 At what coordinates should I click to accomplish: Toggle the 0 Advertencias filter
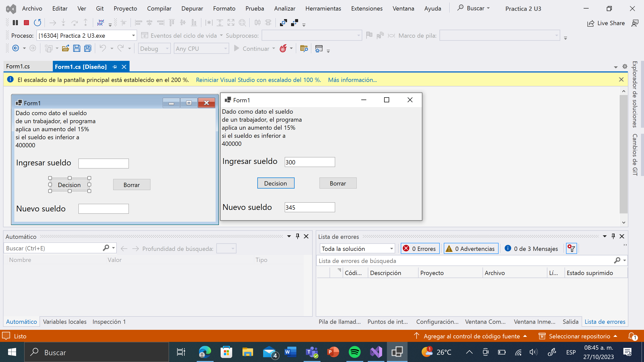pos(471,248)
